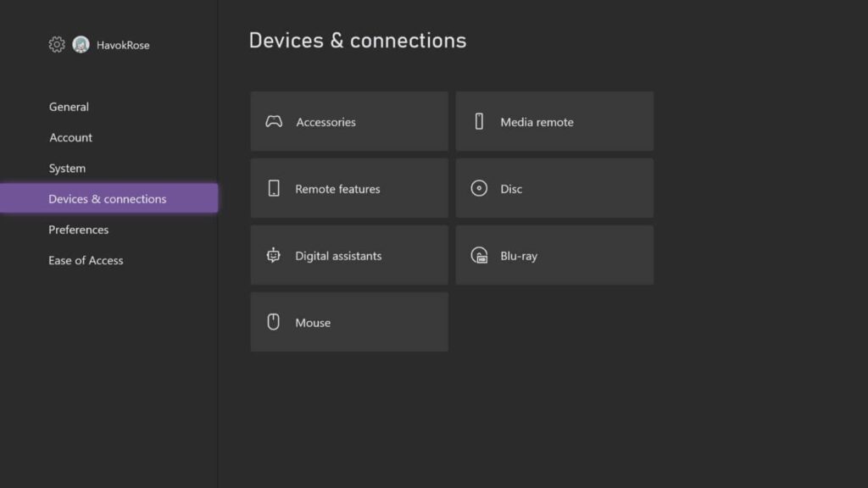Viewport: 868px width, 488px height.
Task: Navigate to Ease of Access settings
Action: click(86, 260)
